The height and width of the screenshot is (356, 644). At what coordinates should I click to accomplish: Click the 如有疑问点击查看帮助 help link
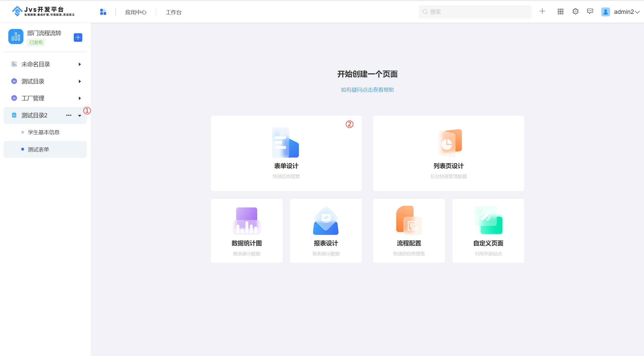point(367,90)
